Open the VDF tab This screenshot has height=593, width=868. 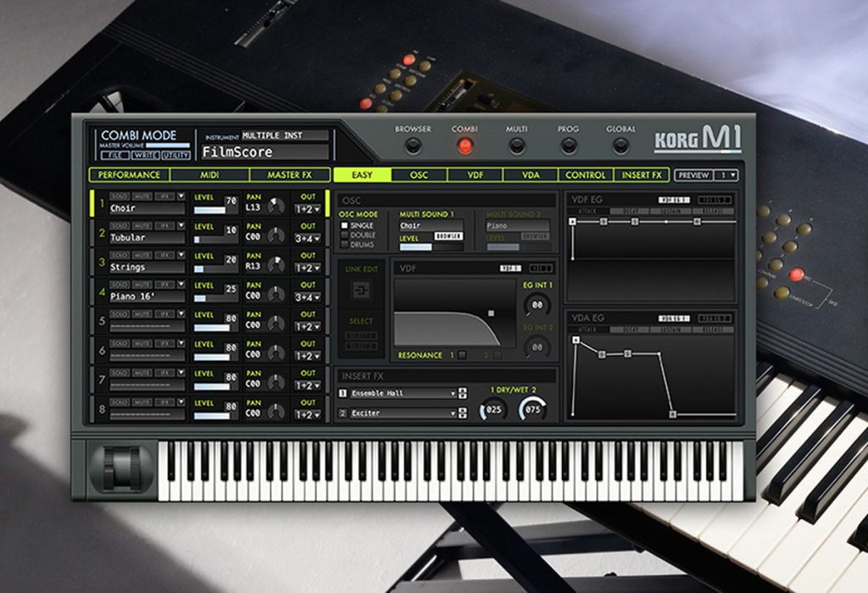(x=476, y=175)
